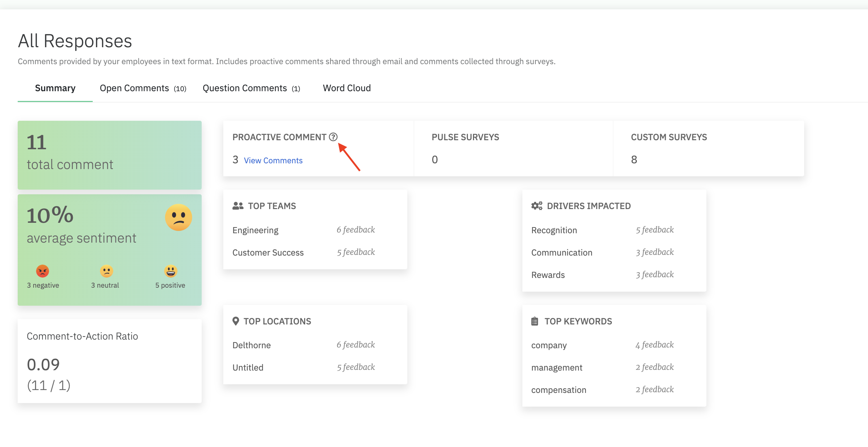The height and width of the screenshot is (447, 868).
Task: Click the grinning positive sentiment emoji
Action: pos(171,271)
